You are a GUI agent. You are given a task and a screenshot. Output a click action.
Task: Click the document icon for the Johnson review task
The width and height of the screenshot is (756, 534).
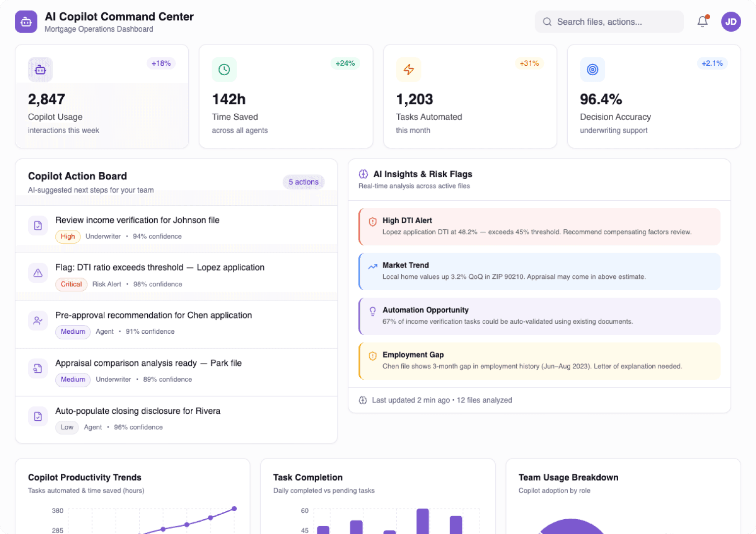coord(38,225)
